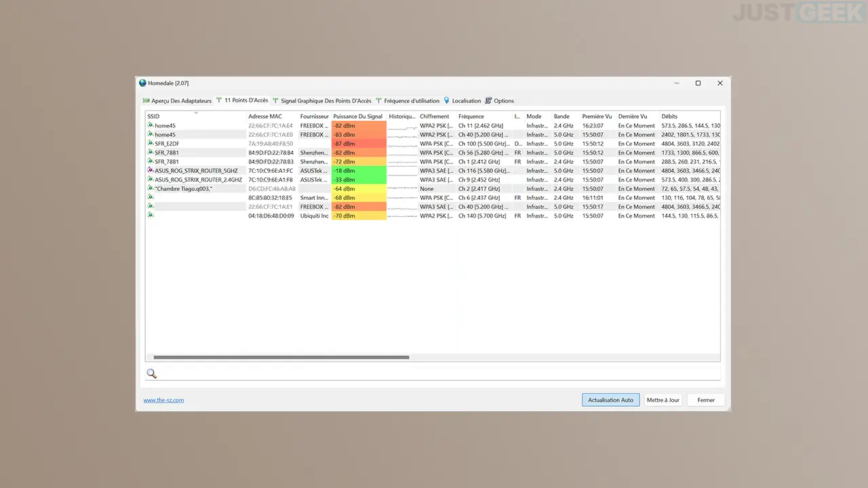
Task: Click adapter icon on Aperçu Des Adaptateurs tab
Action: point(146,100)
